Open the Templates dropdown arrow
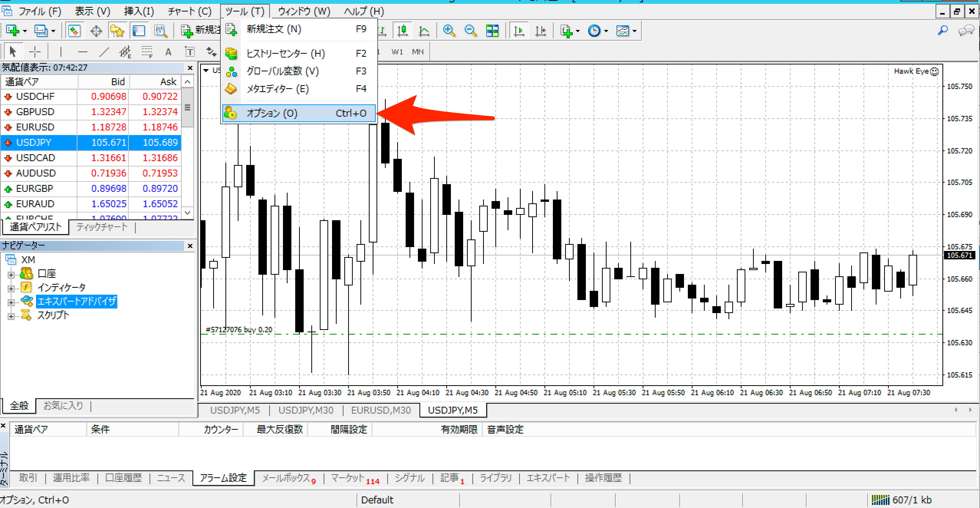This screenshot has width=980, height=508. [x=635, y=31]
